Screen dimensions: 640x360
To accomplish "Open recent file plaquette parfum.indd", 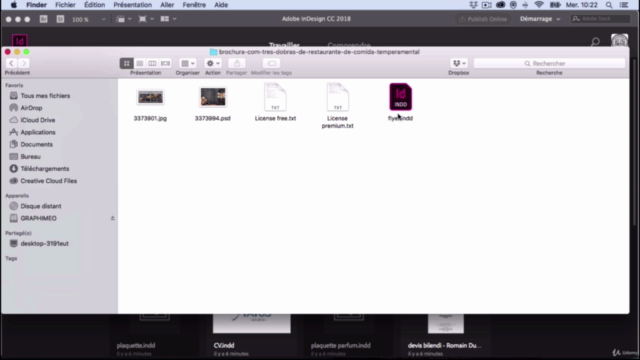I will tap(341, 345).
